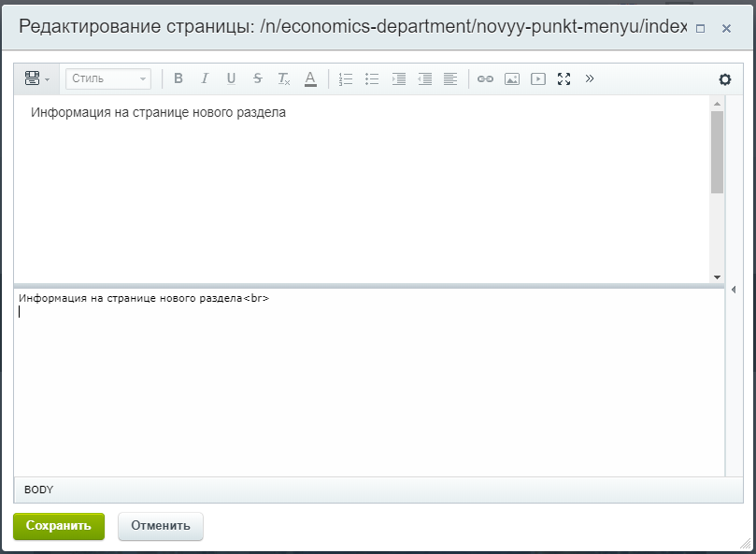
Task: Increase the text indent
Action: [399, 78]
